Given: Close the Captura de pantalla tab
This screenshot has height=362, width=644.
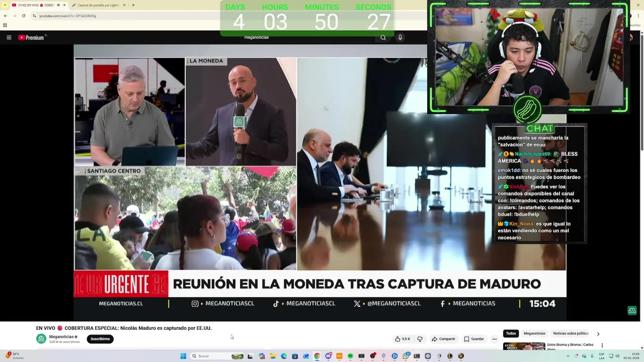Looking at the screenshot, I should (125, 5).
